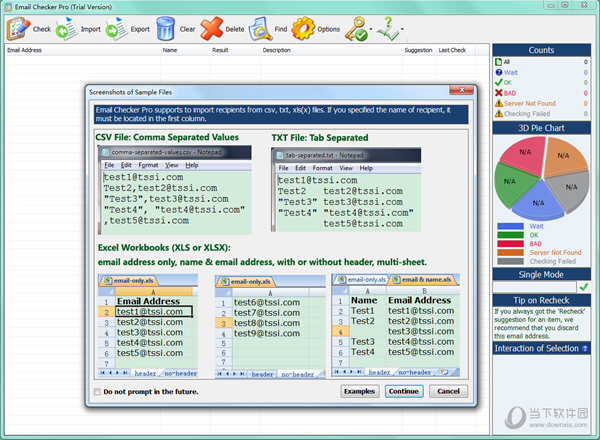Tick 'Do not prompt in the future' checkbox
600x440 pixels.
click(x=97, y=391)
